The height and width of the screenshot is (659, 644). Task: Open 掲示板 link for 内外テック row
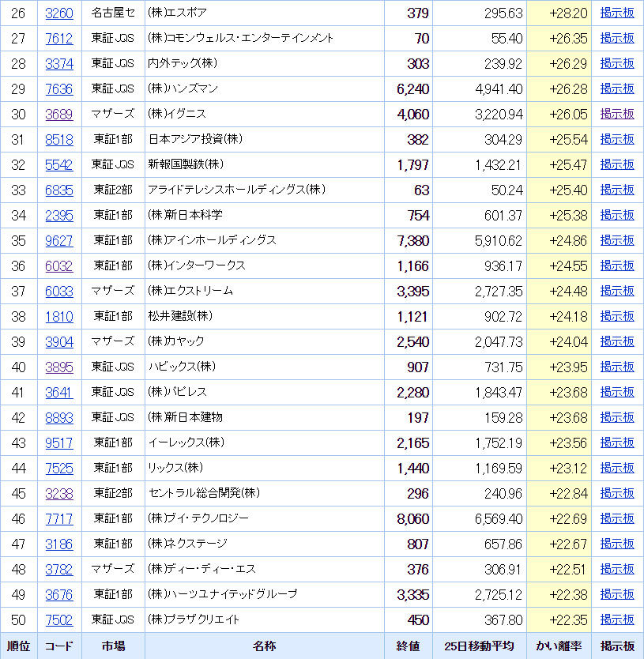point(617,63)
